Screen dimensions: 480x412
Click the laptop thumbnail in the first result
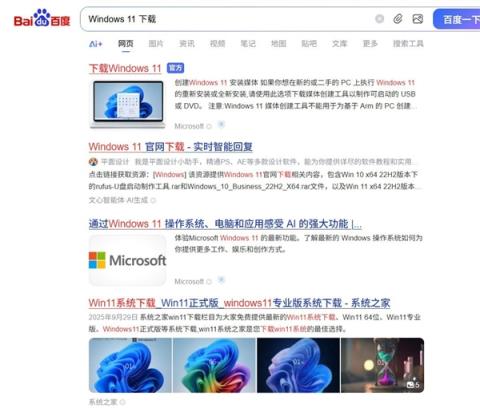[128, 104]
